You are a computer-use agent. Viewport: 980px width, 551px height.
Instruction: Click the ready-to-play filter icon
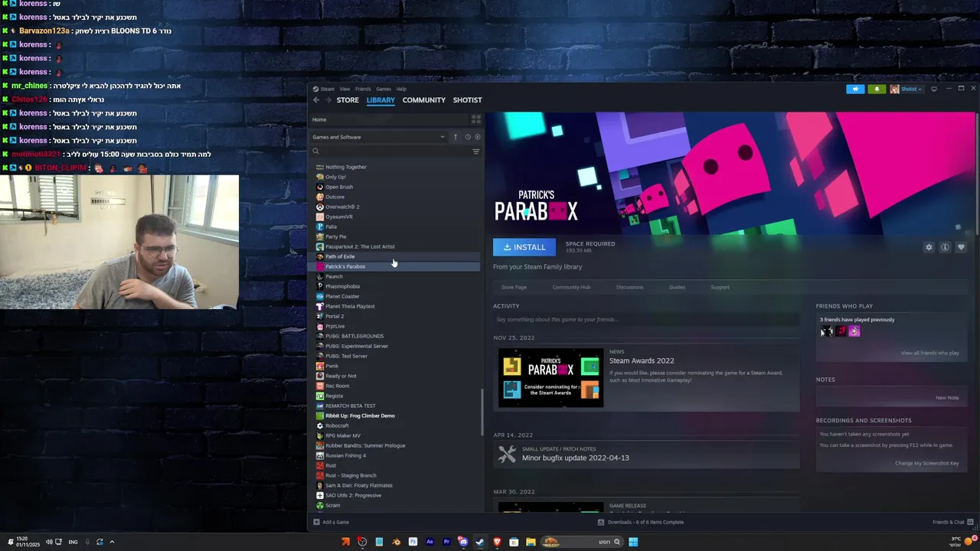pyautogui.click(x=477, y=137)
